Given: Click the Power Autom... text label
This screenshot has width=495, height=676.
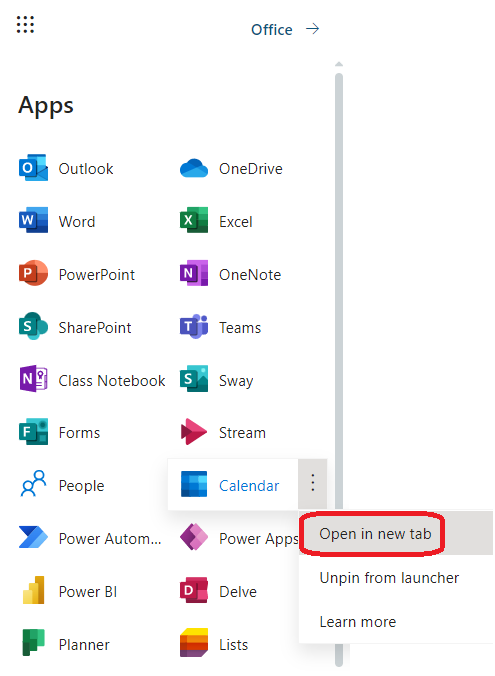Looking at the screenshot, I should click(x=110, y=538).
